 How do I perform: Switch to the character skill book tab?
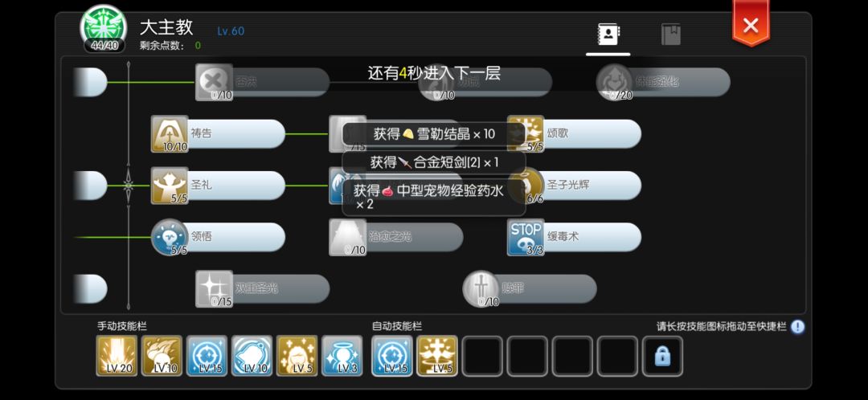click(x=608, y=35)
